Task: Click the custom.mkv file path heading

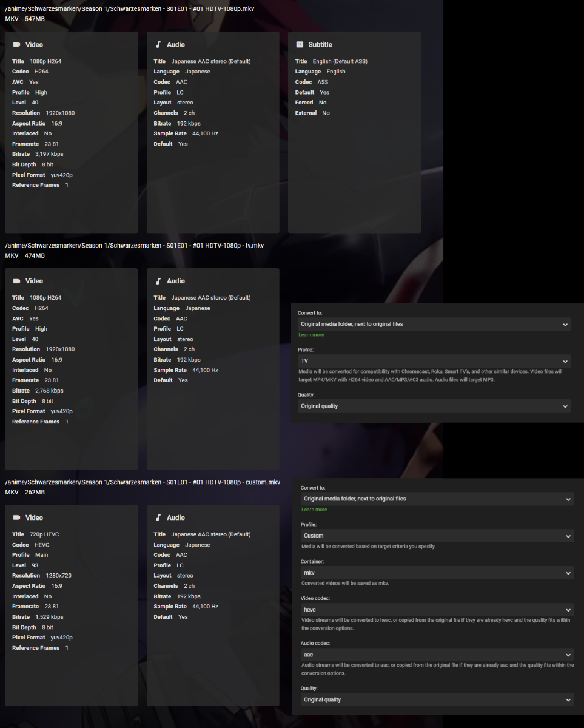Action: tap(141, 482)
